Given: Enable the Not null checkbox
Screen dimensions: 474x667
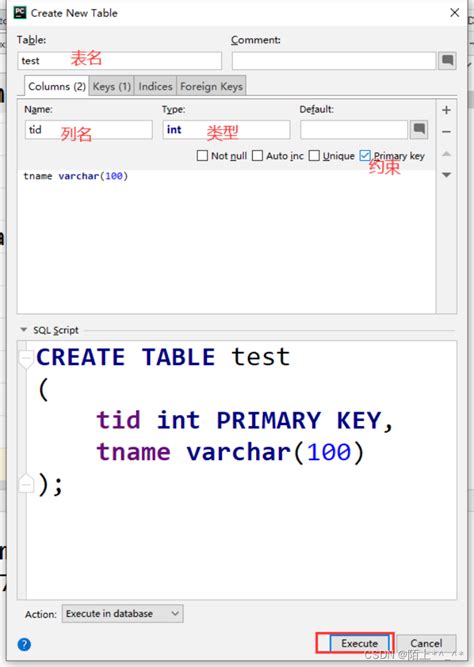Looking at the screenshot, I should tap(202, 156).
